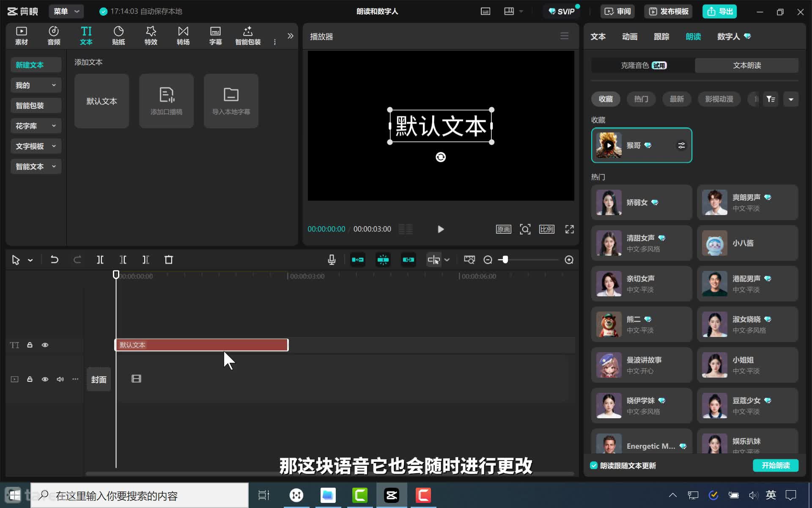Screen dimensions: 812x508
Task: Click the timeline zoom in icon
Action: [x=569, y=260]
